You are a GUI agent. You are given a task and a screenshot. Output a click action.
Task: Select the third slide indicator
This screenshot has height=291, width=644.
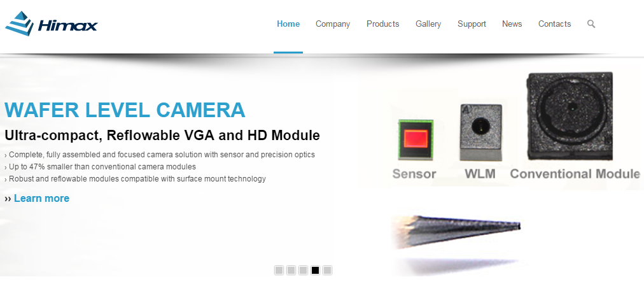tap(303, 270)
